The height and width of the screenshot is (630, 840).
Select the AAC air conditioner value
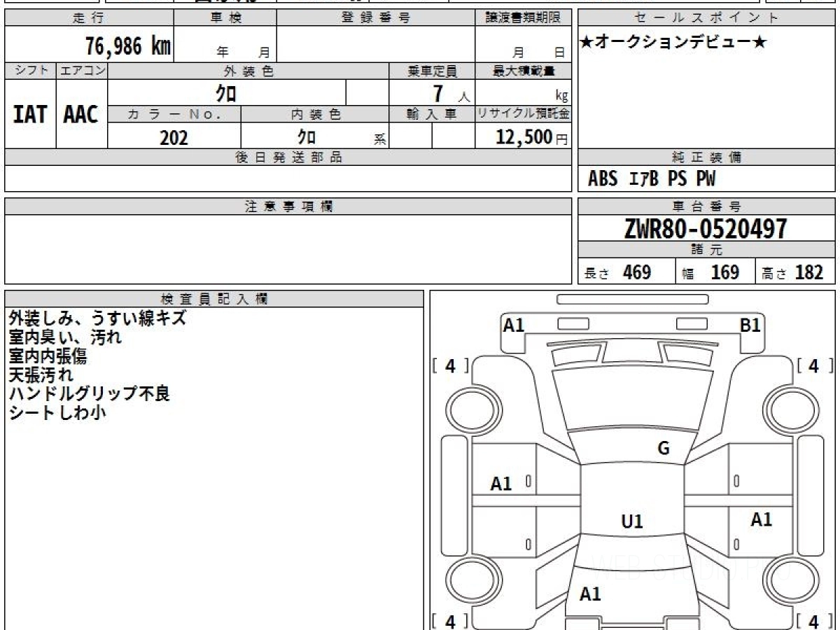pyautogui.click(x=81, y=114)
